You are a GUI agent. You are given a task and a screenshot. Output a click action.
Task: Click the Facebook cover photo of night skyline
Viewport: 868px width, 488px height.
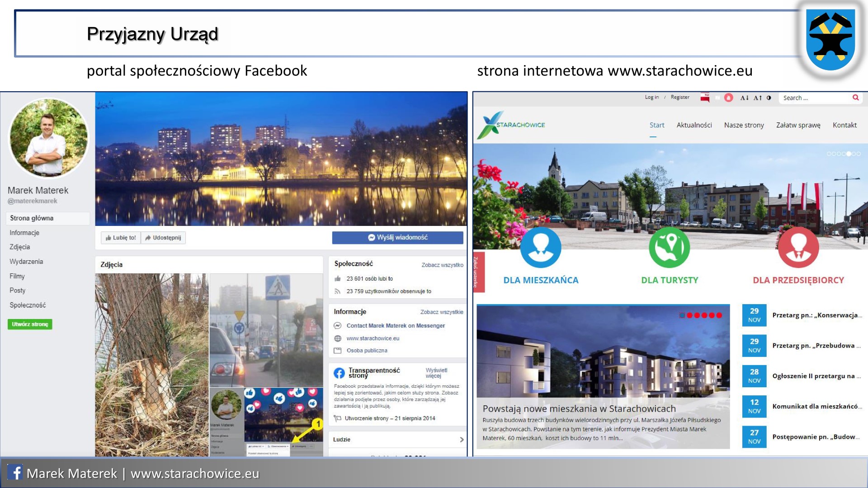point(281,159)
